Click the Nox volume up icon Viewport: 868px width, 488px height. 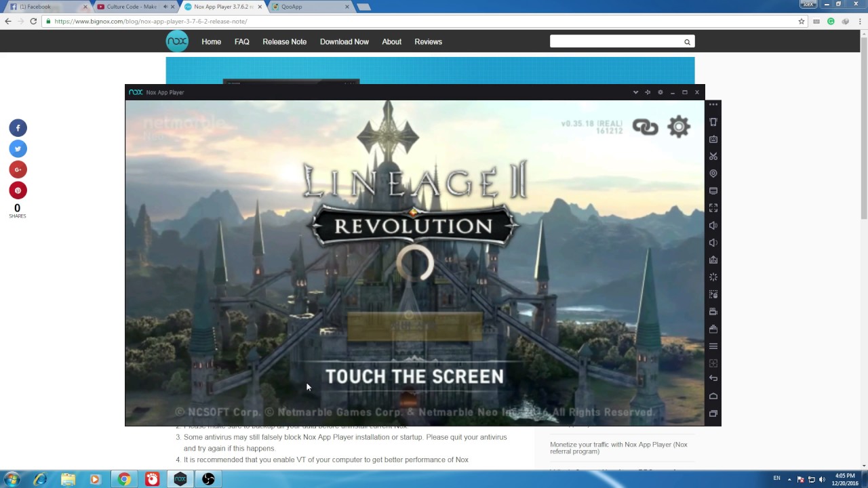(x=713, y=225)
